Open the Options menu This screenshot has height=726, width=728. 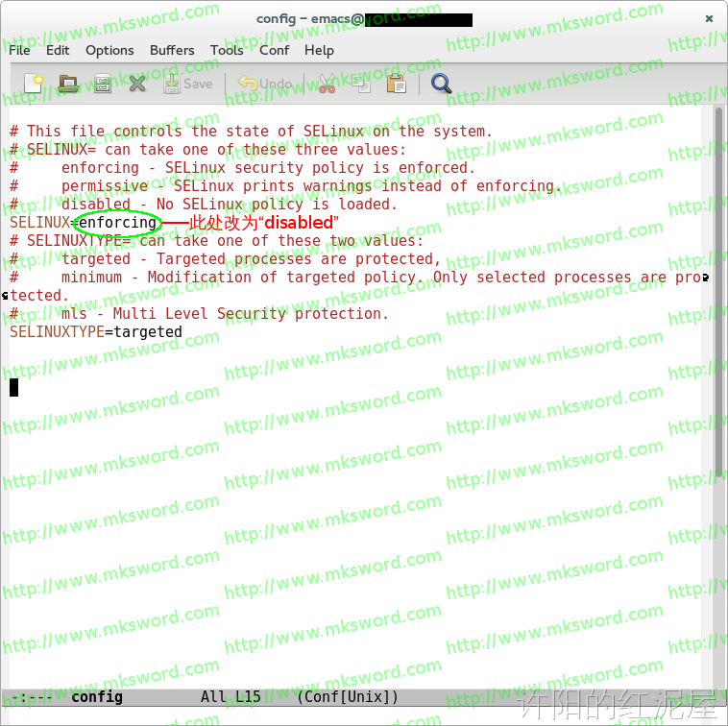(109, 50)
